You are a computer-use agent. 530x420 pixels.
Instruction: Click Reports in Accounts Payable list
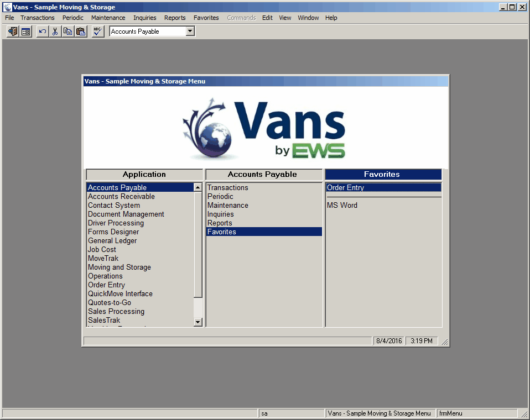264,223
